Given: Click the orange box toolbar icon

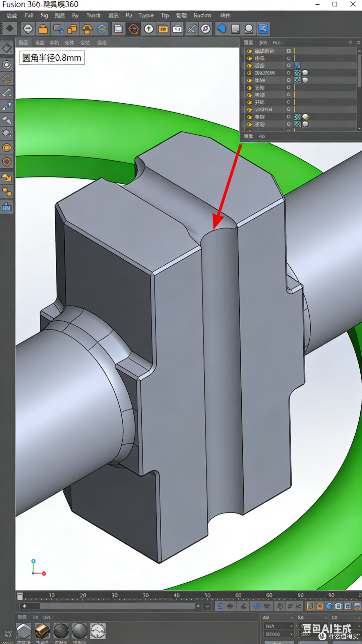Looking at the screenshot, I should [43, 29].
